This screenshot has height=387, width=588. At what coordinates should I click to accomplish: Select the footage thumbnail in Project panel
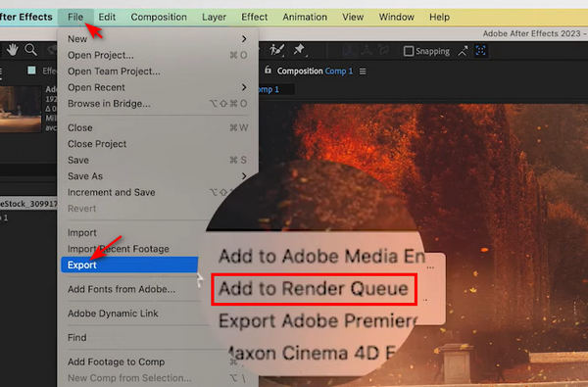coord(21,109)
